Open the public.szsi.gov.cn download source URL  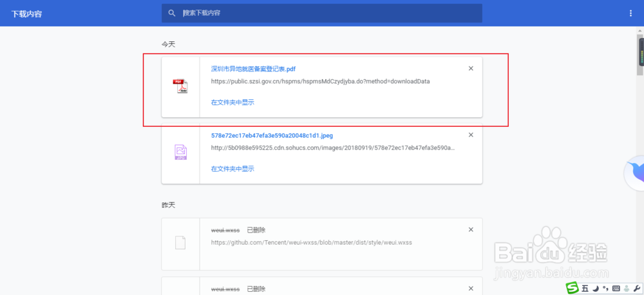click(x=320, y=81)
